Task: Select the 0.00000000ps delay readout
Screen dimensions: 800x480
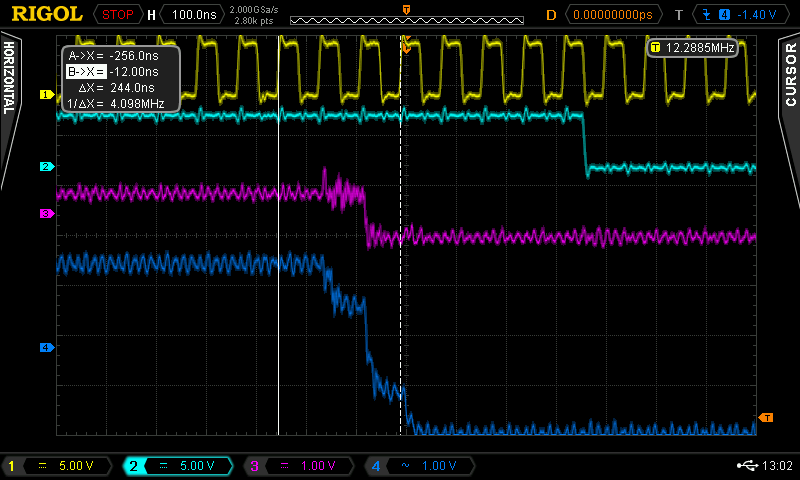Action: (x=613, y=14)
